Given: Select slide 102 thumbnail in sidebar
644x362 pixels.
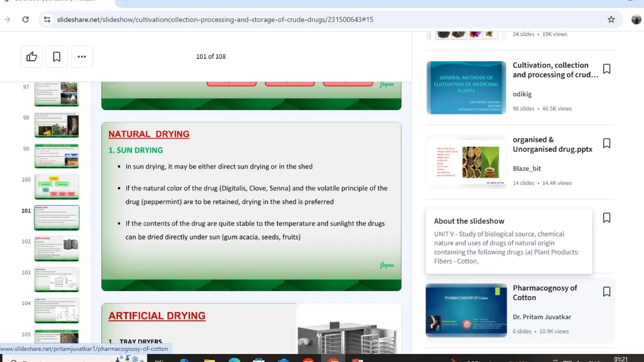Looking at the screenshot, I should (57, 249).
